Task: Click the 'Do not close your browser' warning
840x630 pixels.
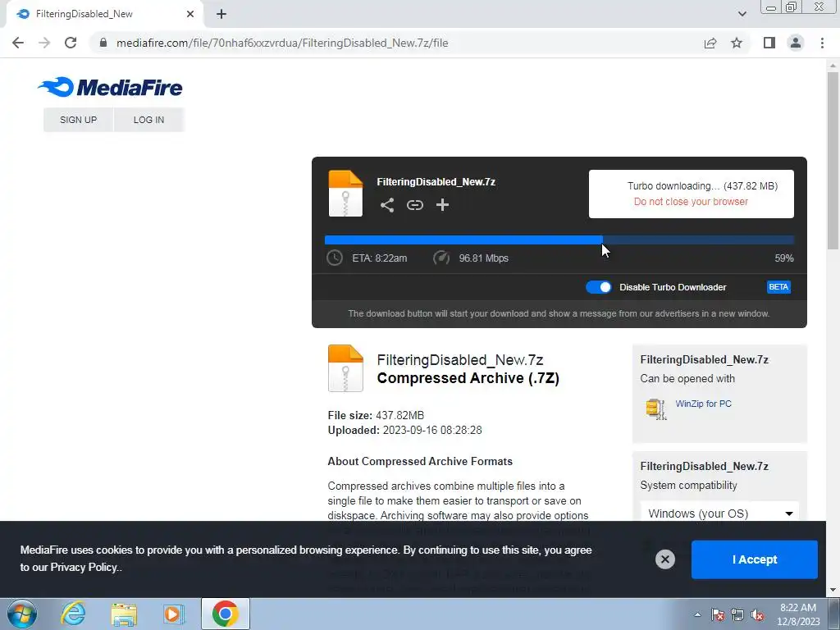Action: (x=691, y=202)
